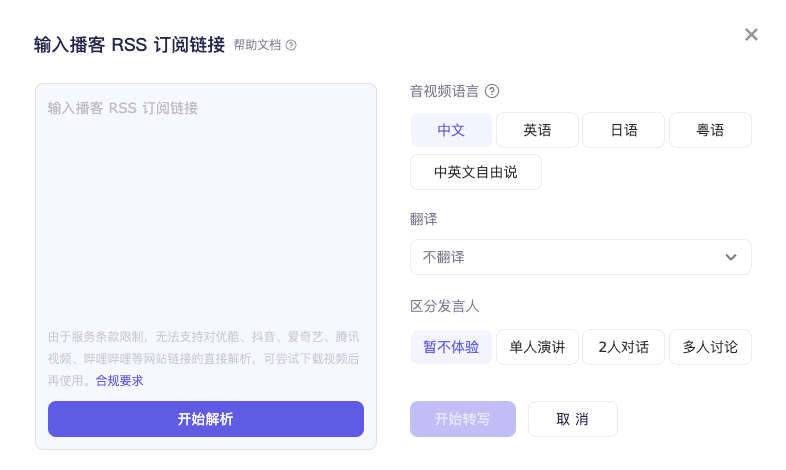Image resolution: width=786 pixels, height=470 pixels.
Task: Open the 不翻译 translation combo box
Action: (570, 257)
